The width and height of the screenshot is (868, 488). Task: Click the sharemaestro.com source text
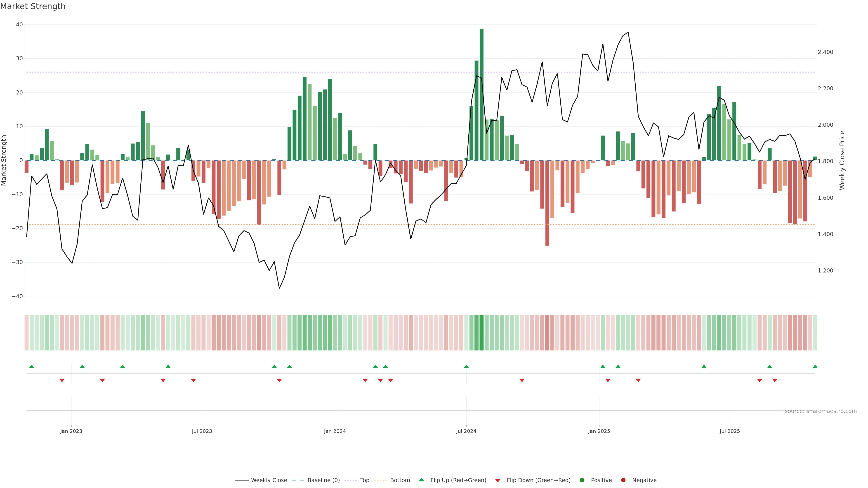[x=821, y=411]
